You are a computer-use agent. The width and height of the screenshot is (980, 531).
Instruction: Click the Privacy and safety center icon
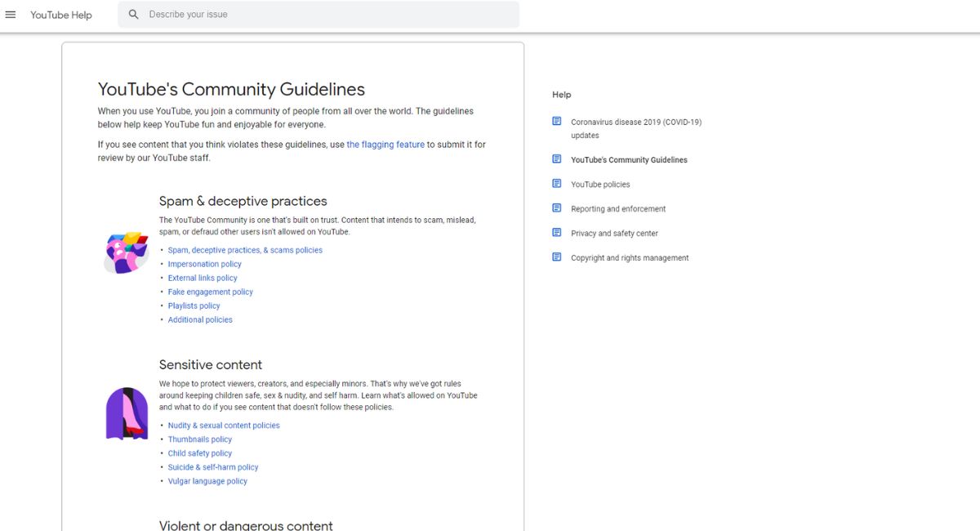click(557, 233)
